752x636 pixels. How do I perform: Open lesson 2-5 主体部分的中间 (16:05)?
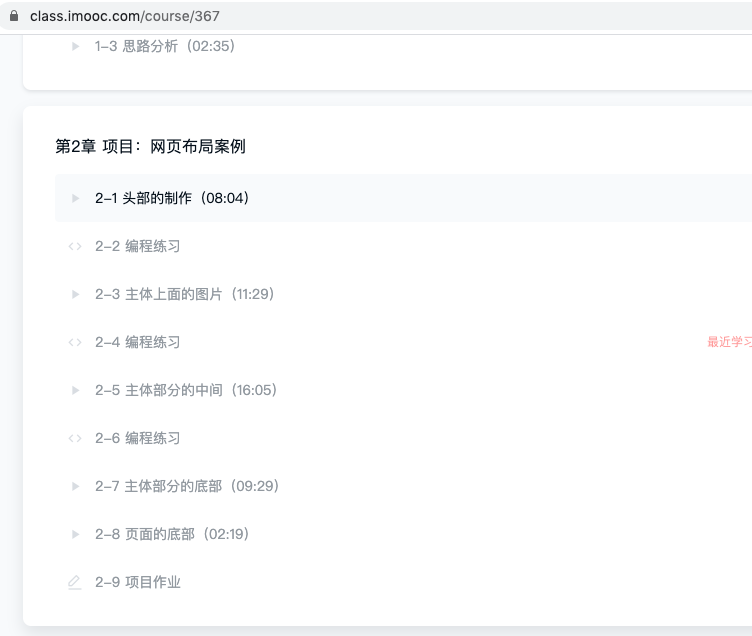point(186,390)
